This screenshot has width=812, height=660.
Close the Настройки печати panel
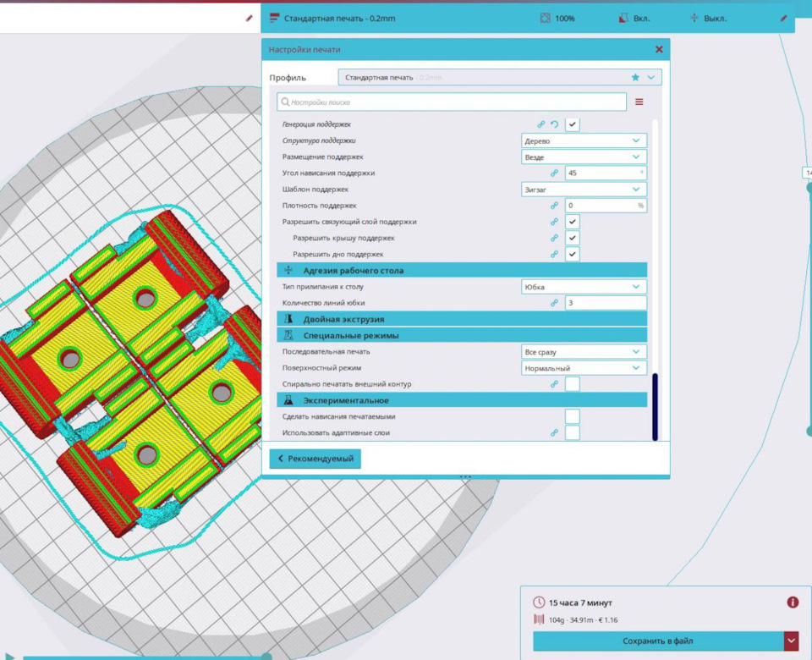click(x=659, y=49)
